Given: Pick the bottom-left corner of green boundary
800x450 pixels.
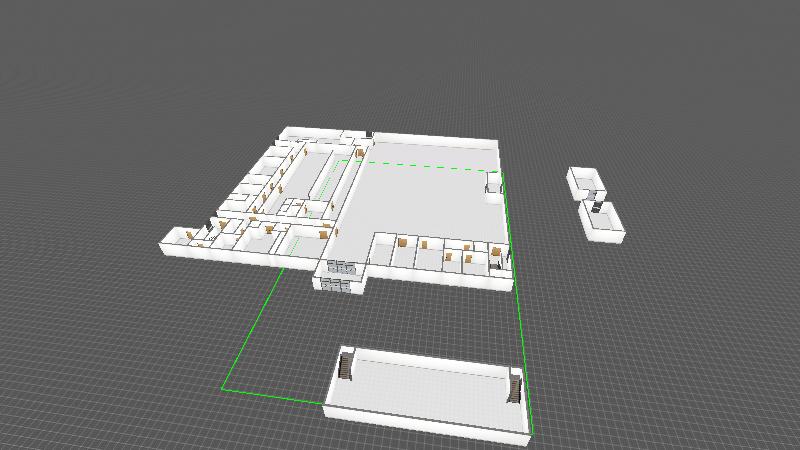Looking at the screenshot, I should 222,388.
